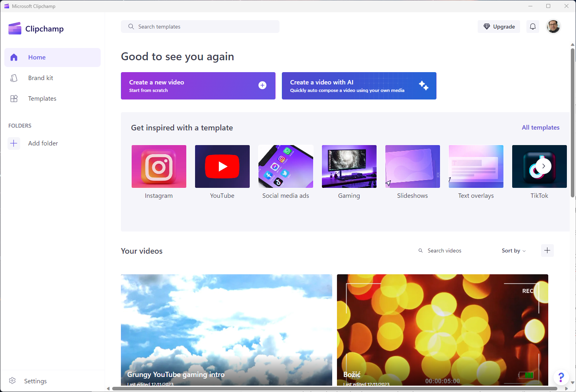
Task: Click the Settings gear icon
Action: [12, 381]
